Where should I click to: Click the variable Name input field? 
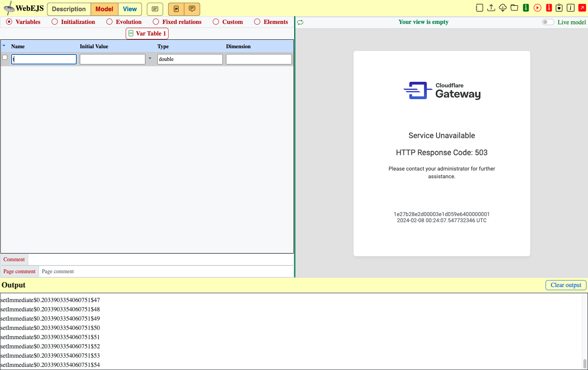click(44, 59)
